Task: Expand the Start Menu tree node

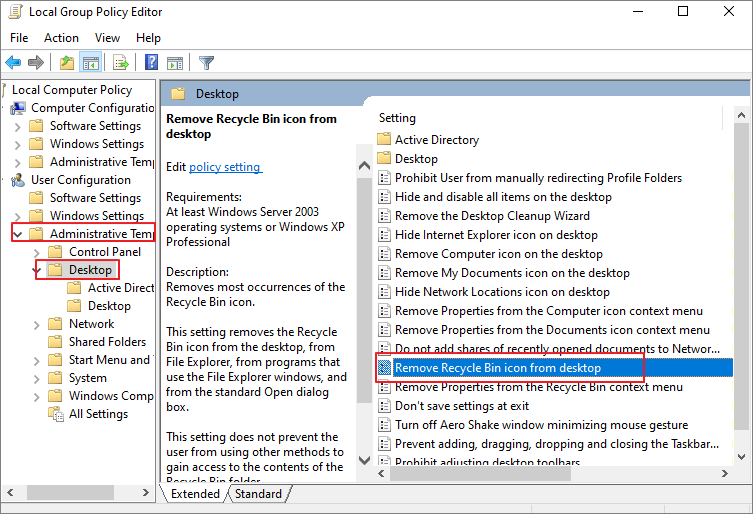Action: click(37, 360)
